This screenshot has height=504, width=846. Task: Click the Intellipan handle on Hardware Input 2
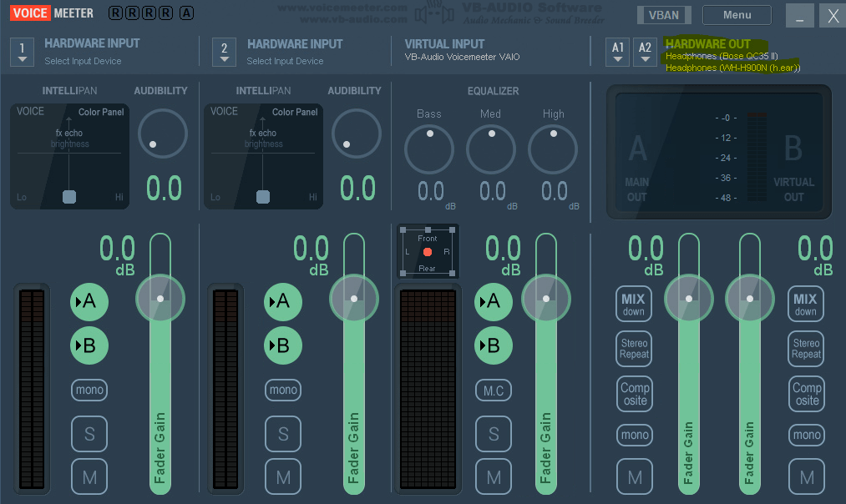(x=263, y=197)
